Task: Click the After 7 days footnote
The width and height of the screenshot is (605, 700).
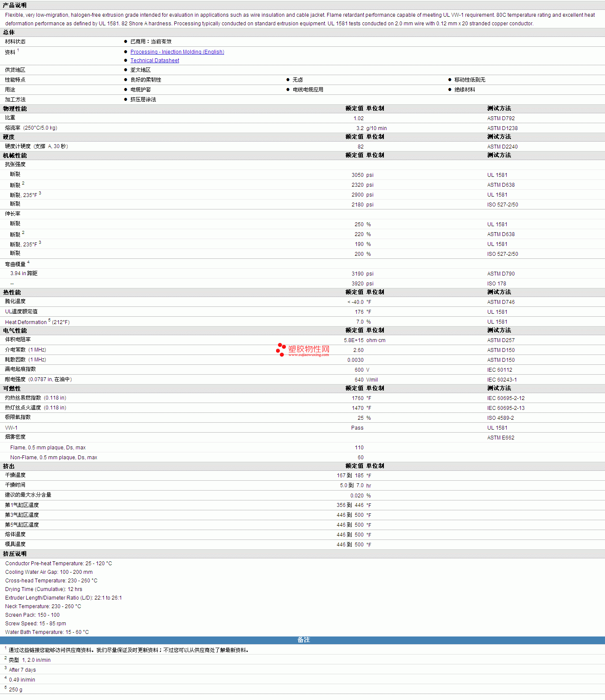Action: (22, 670)
